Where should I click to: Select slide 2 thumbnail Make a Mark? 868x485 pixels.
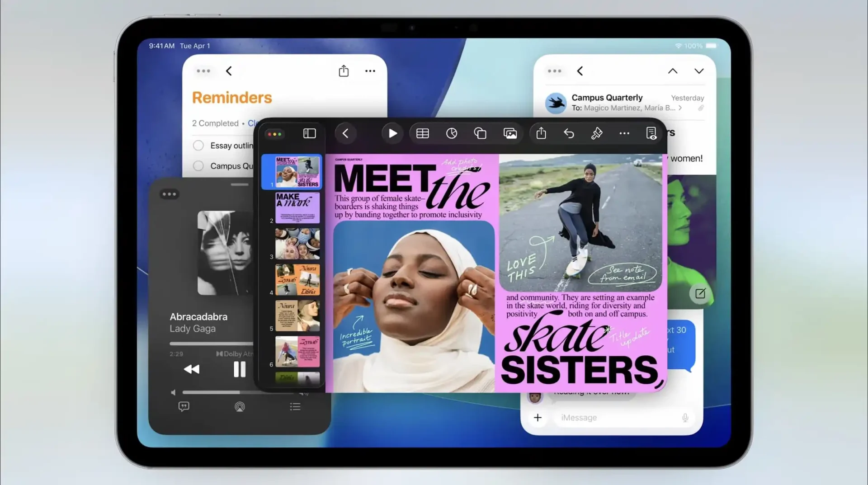pos(297,207)
